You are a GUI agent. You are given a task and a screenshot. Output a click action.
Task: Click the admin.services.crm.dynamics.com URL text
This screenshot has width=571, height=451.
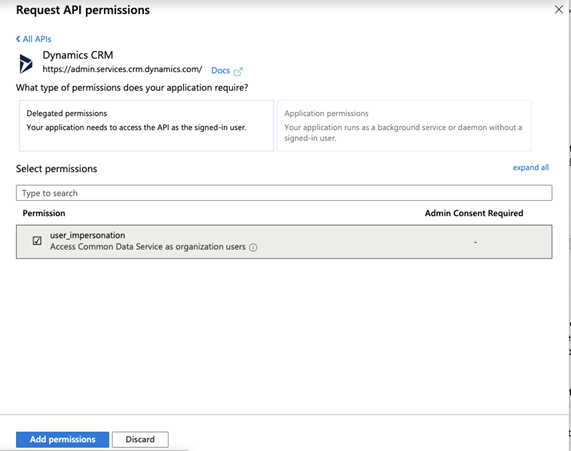point(122,69)
